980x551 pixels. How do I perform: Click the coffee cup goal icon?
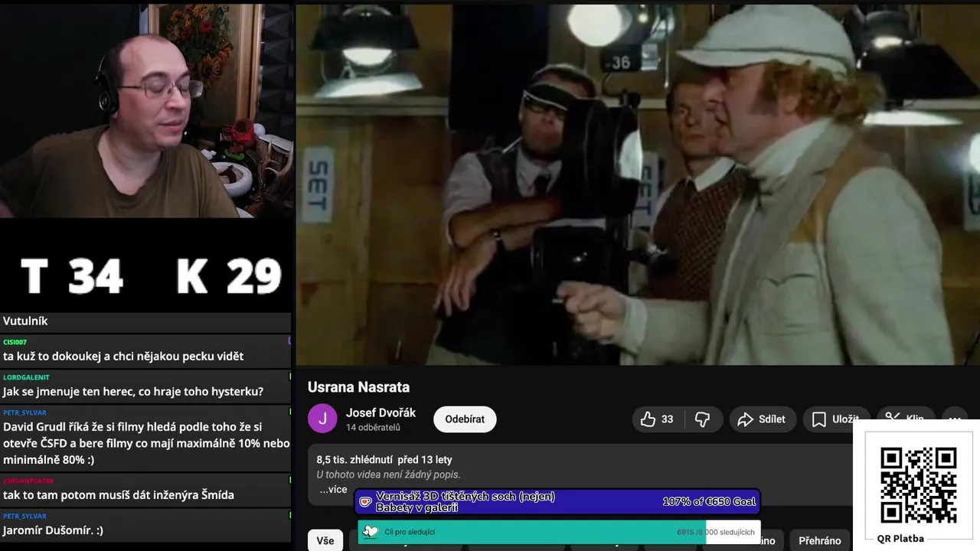366,502
